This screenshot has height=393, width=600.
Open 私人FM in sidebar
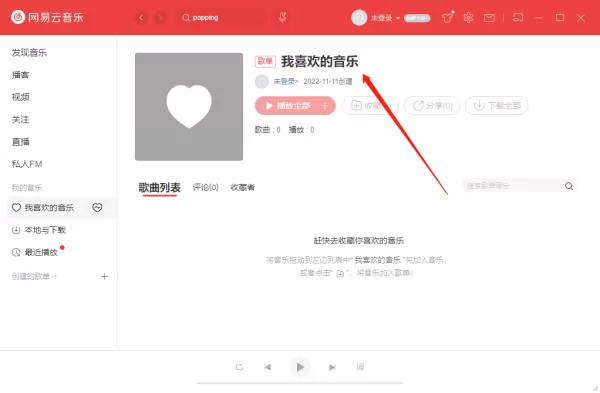(x=27, y=164)
